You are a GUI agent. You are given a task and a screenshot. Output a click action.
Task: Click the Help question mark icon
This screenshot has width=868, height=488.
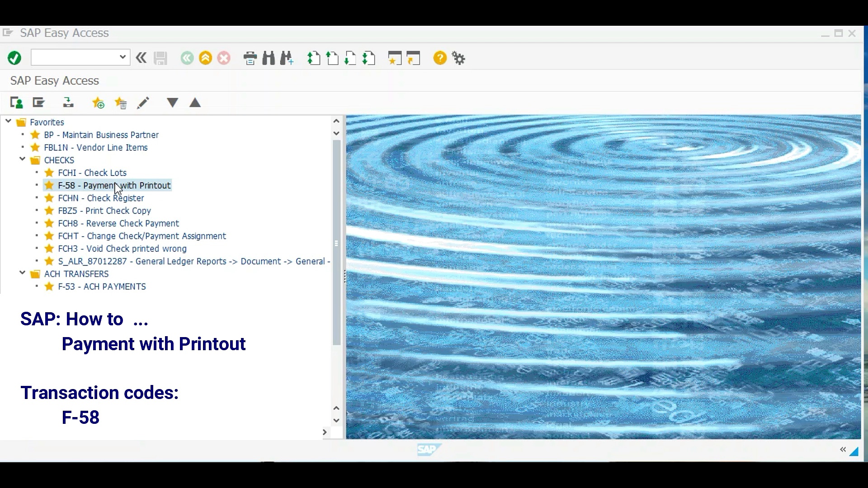coord(440,58)
